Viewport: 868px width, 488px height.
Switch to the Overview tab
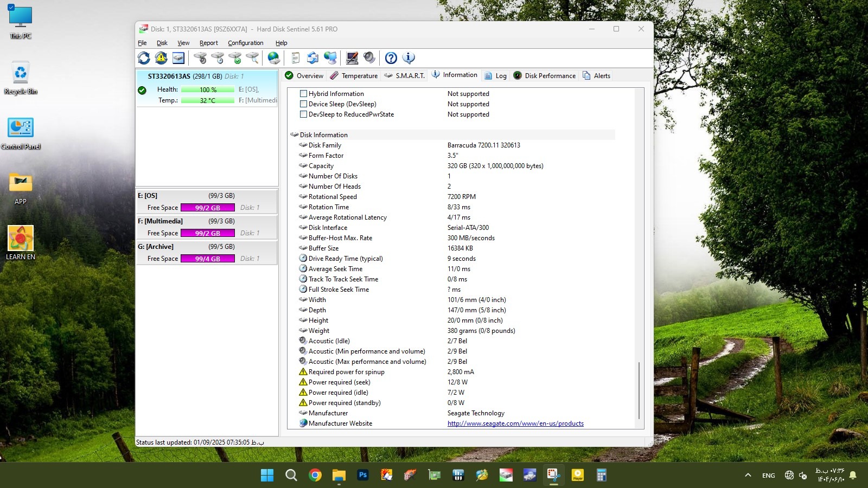click(x=304, y=75)
